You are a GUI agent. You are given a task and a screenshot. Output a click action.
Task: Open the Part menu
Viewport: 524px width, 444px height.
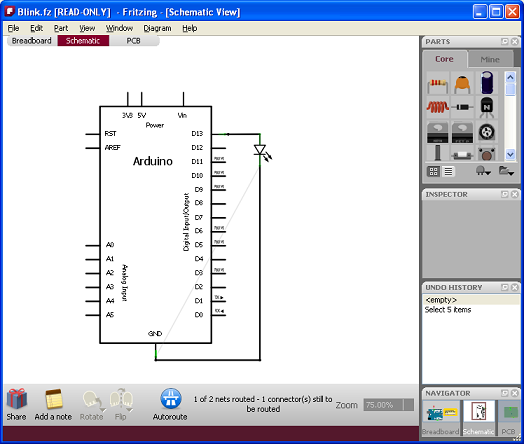[61, 28]
